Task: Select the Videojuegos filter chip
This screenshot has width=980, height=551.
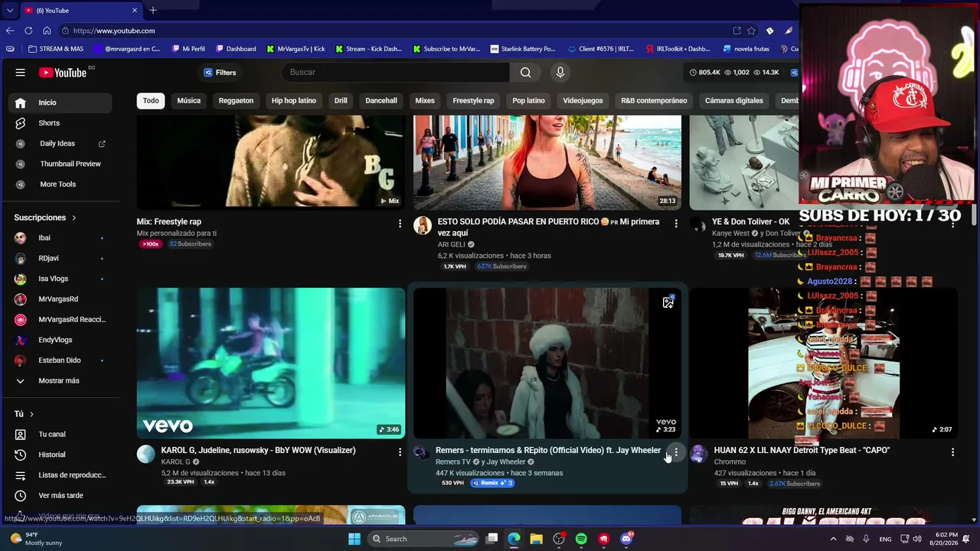Action: 583,100
